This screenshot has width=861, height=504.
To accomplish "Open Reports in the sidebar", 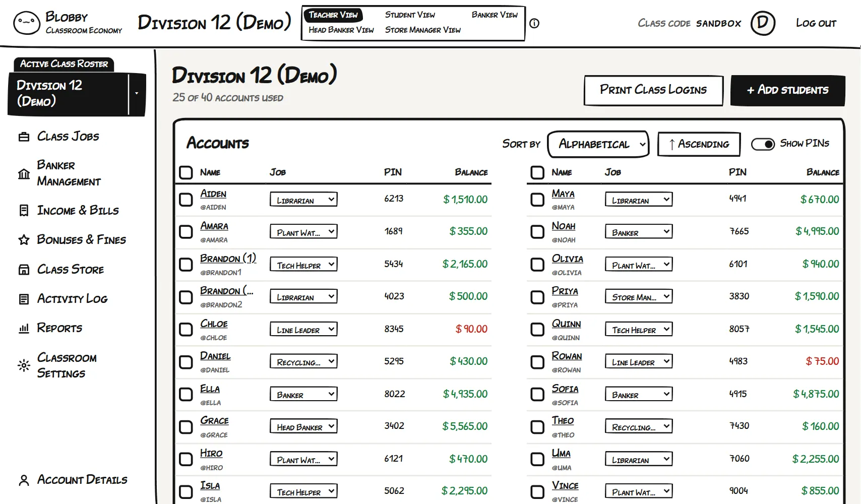I will pos(59,328).
